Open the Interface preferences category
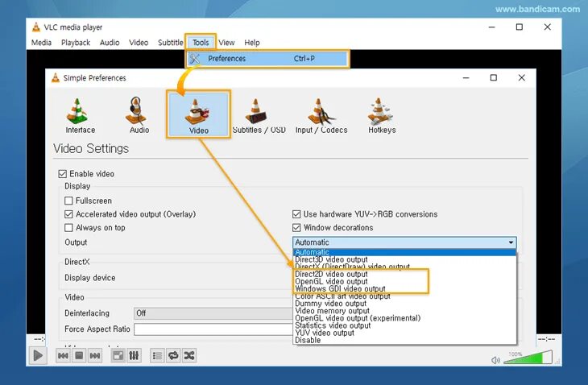Viewport: 588px width, 385px height. pos(80,116)
